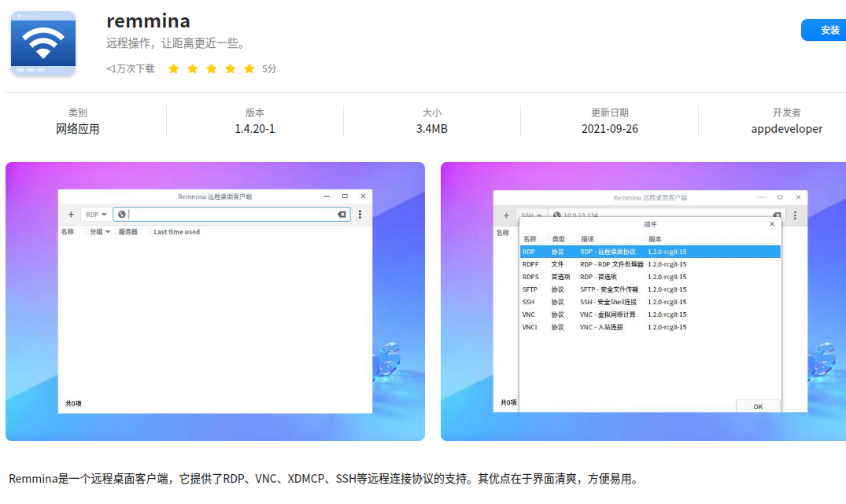Click the first rating star
This screenshot has height=504, width=846.
[x=174, y=68]
